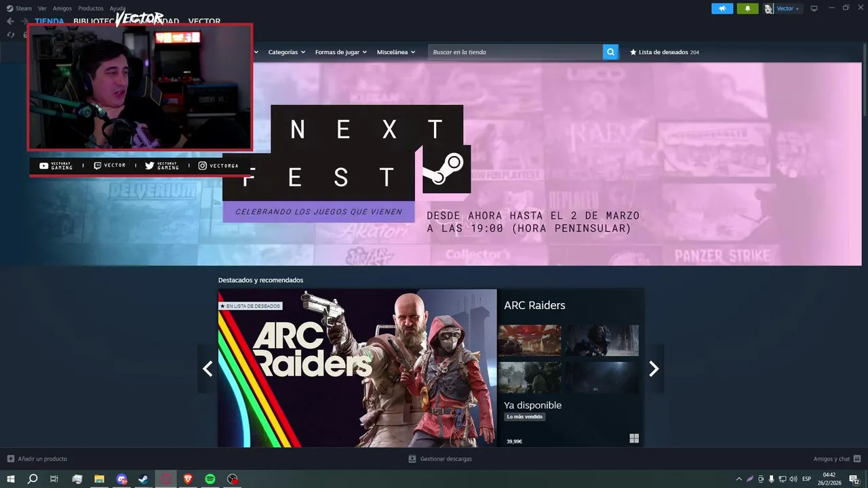Screen dimensions: 868x488
Task: Click the 39,99€ price
Action: [x=514, y=441]
